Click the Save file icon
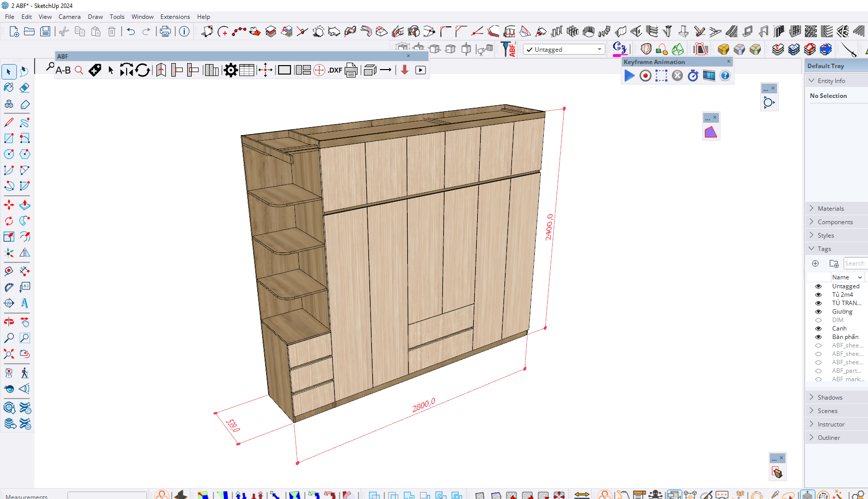 click(x=45, y=32)
